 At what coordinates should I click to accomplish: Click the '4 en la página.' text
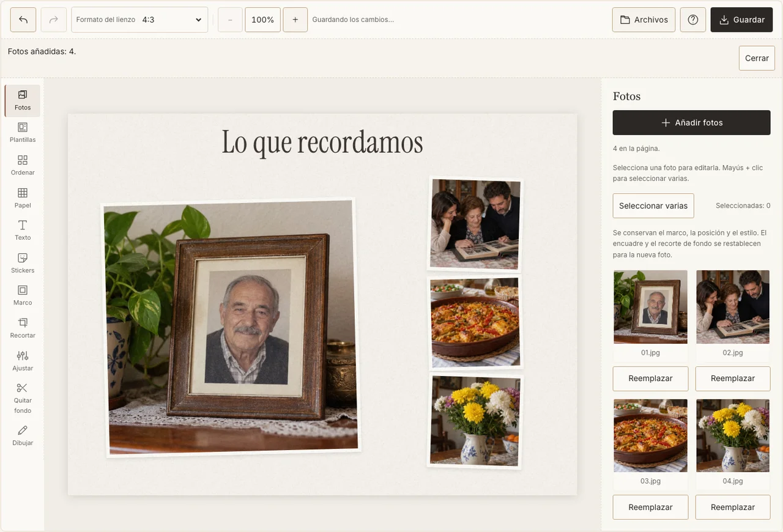point(636,149)
